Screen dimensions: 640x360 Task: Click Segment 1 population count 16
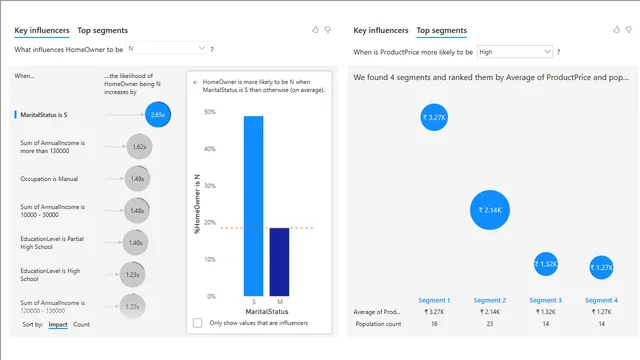coord(434,324)
